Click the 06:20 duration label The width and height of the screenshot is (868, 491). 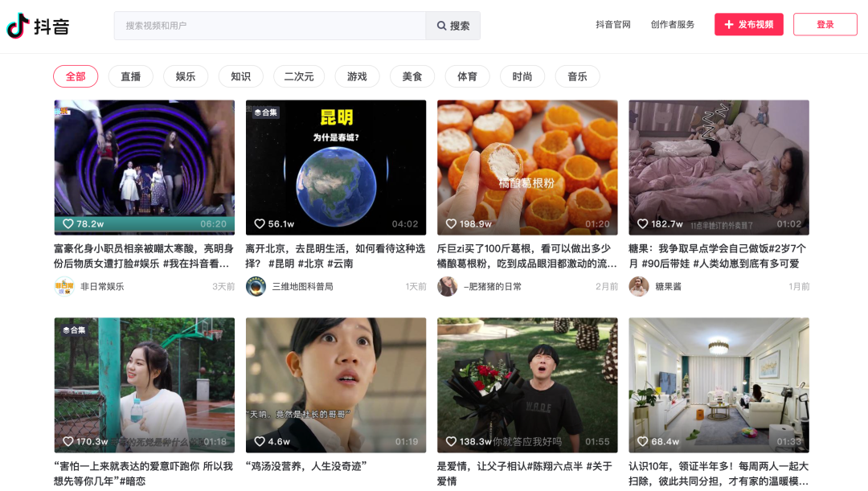point(214,223)
